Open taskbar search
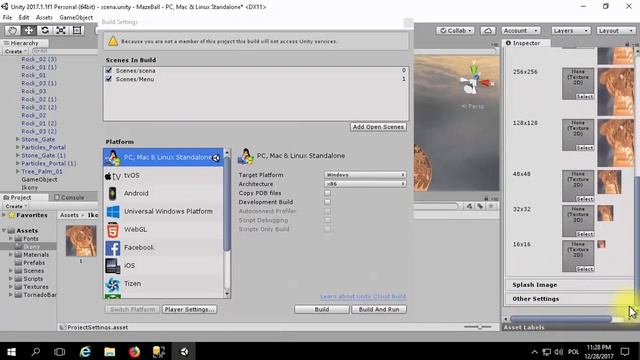This screenshot has width=640, height=360. (36, 351)
